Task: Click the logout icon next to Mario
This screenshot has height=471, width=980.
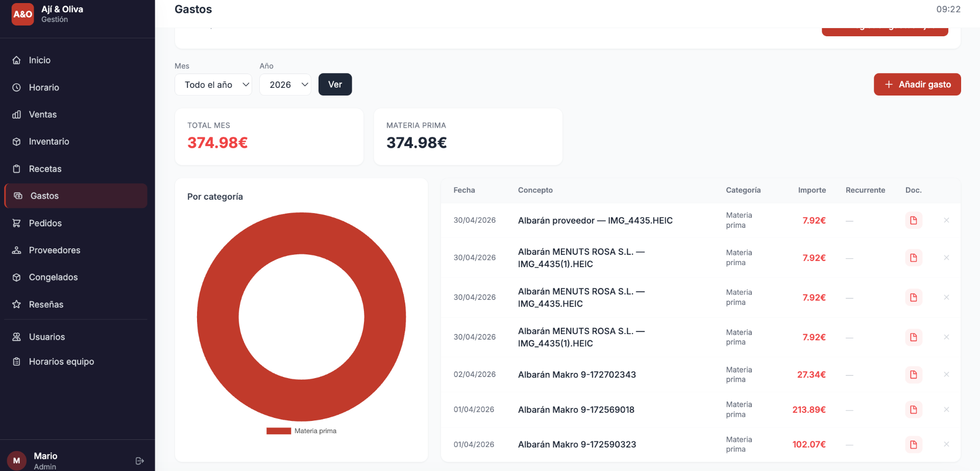Action: point(140,461)
